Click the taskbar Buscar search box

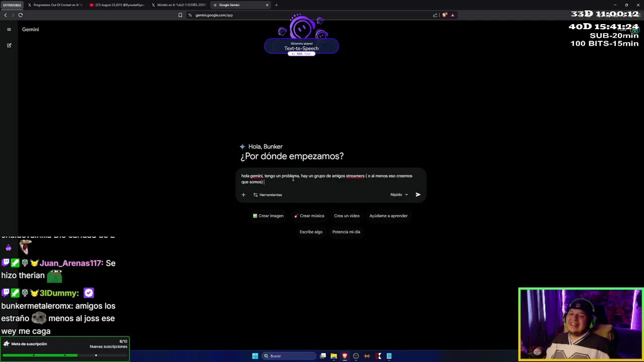(289, 356)
